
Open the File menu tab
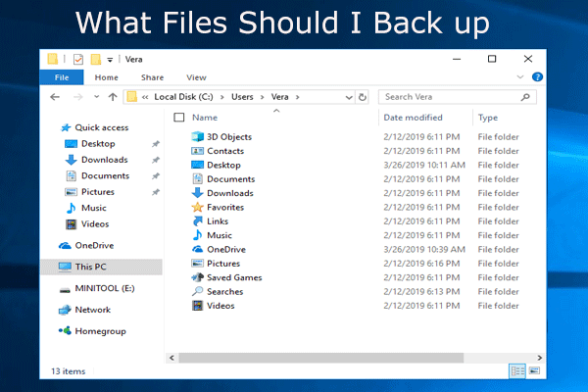click(62, 77)
